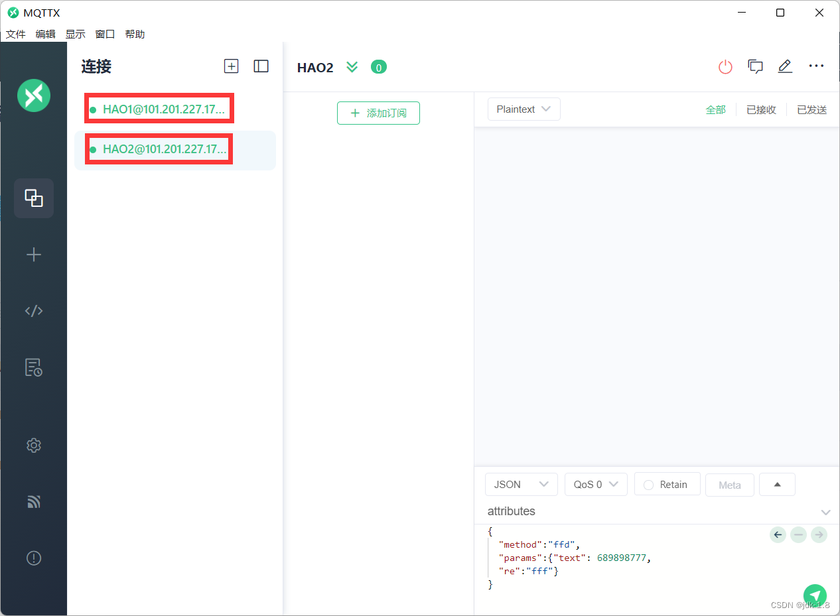The width and height of the screenshot is (840, 616).
Task: Open the QoS 0 dropdown
Action: pos(596,485)
